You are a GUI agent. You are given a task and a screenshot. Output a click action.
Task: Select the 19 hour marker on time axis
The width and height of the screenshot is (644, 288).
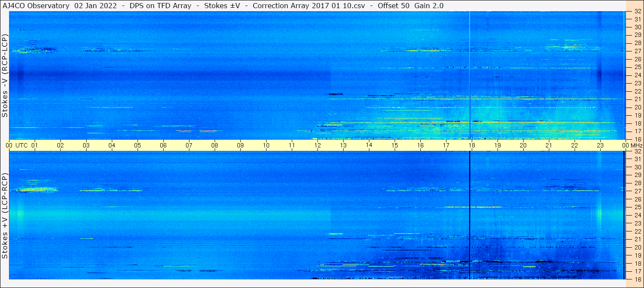click(x=497, y=145)
